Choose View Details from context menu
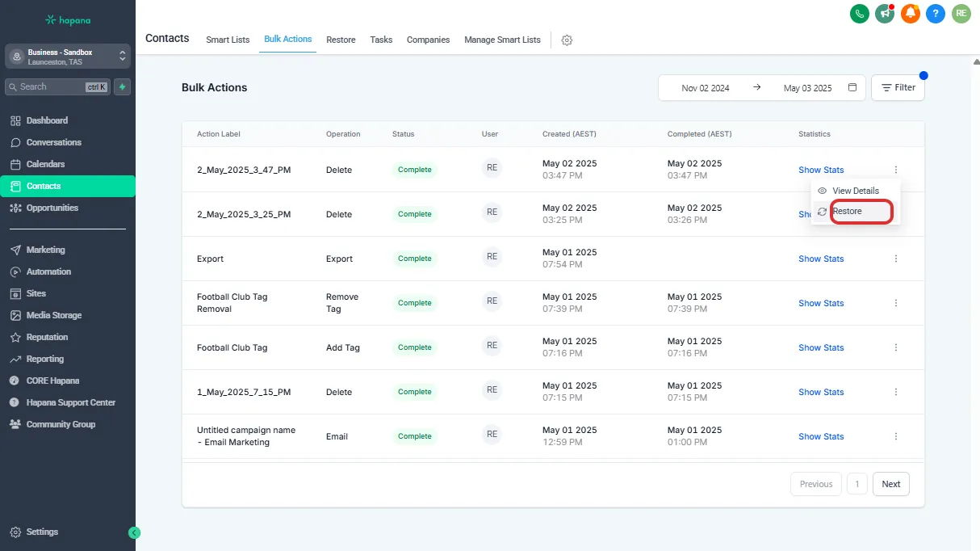The height and width of the screenshot is (551, 980). tap(855, 191)
